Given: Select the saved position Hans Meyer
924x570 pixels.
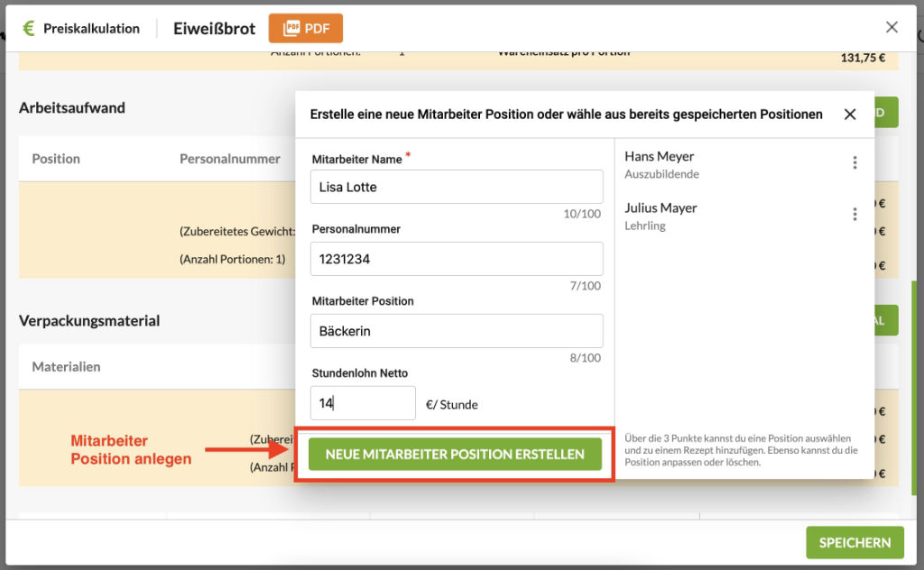Looking at the screenshot, I should (660, 157).
